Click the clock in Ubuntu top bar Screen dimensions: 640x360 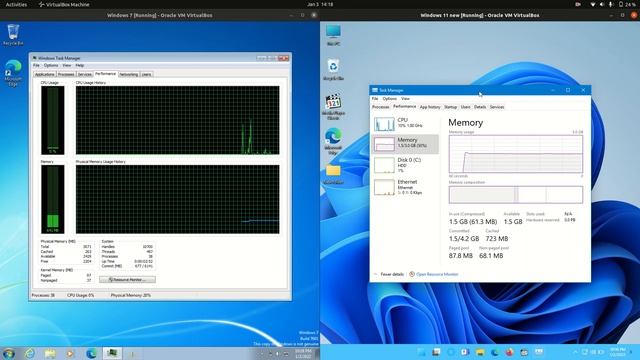click(x=320, y=4)
